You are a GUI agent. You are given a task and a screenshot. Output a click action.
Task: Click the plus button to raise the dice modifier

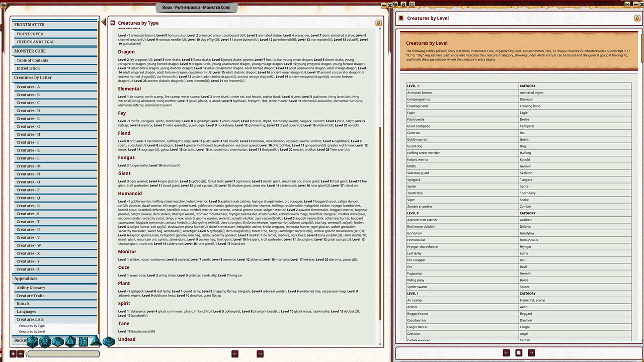[13, 353]
